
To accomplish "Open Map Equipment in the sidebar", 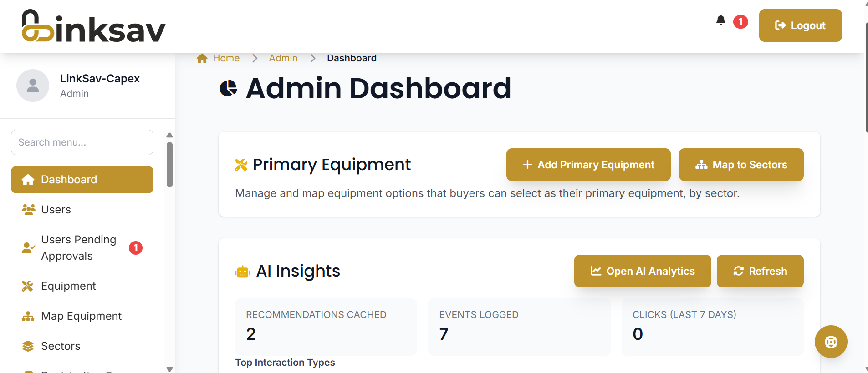I will (82, 316).
